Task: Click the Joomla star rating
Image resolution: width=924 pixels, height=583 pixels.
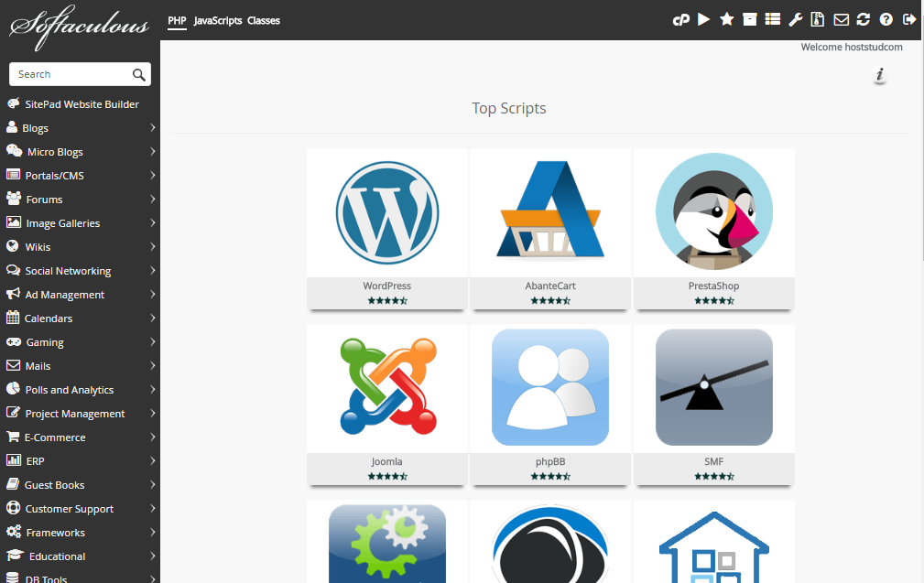Action: [387, 477]
